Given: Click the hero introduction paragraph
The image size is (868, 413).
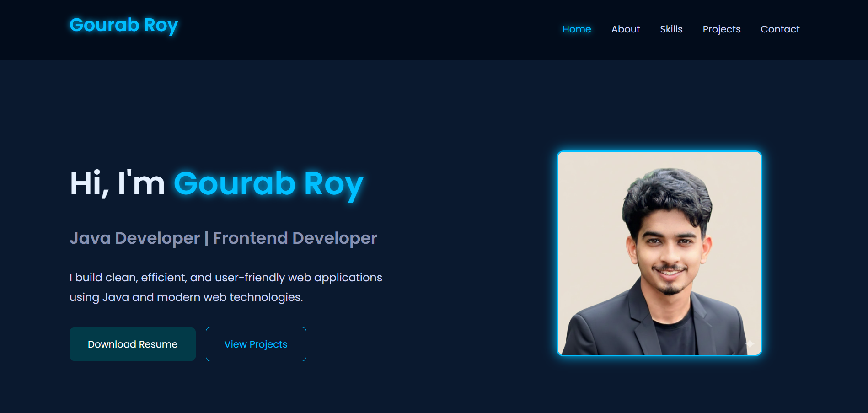Looking at the screenshot, I should (x=225, y=287).
